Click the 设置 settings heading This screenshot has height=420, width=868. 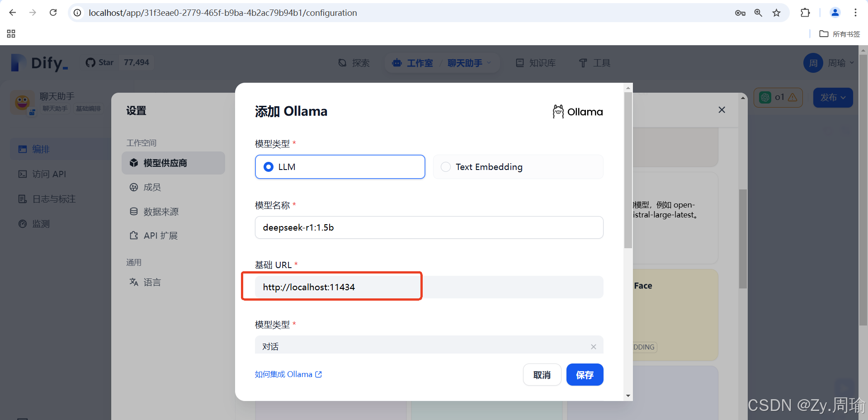[x=136, y=111]
